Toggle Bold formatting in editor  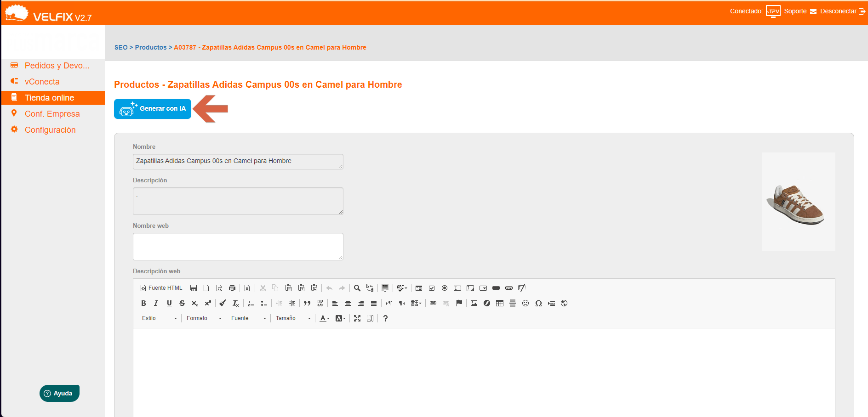pyautogui.click(x=143, y=303)
